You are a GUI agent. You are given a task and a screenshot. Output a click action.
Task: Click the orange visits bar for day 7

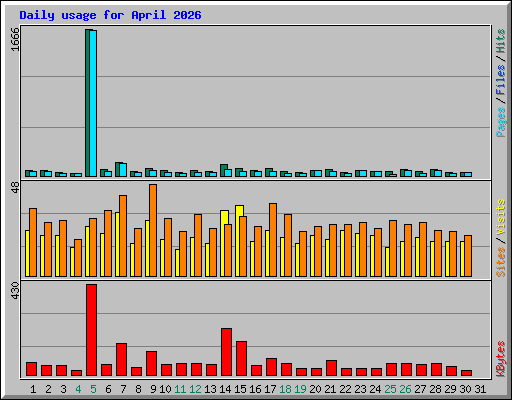point(123,236)
